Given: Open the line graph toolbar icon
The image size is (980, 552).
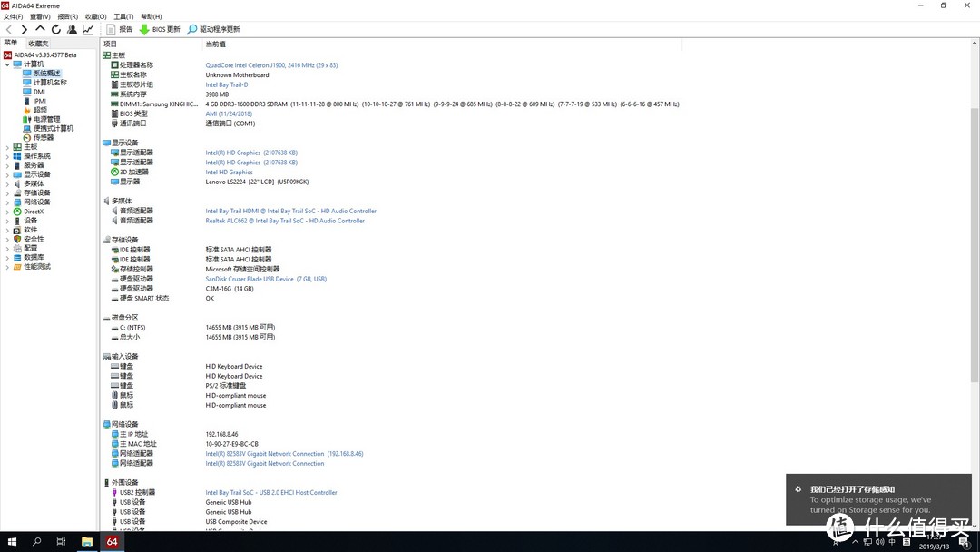Looking at the screenshot, I should pyautogui.click(x=88, y=29).
